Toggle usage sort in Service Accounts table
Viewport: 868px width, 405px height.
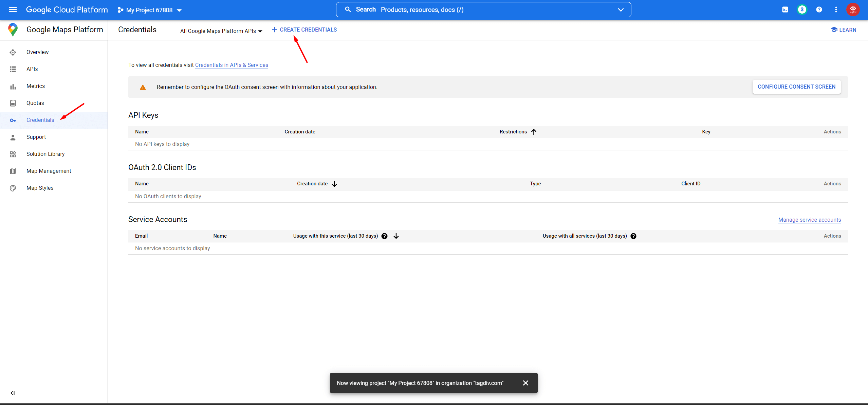[x=396, y=236]
